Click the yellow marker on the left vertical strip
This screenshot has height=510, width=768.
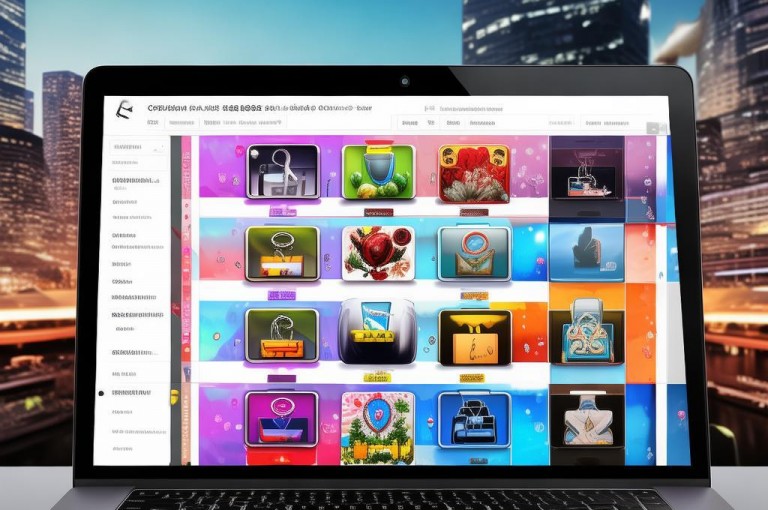174,396
